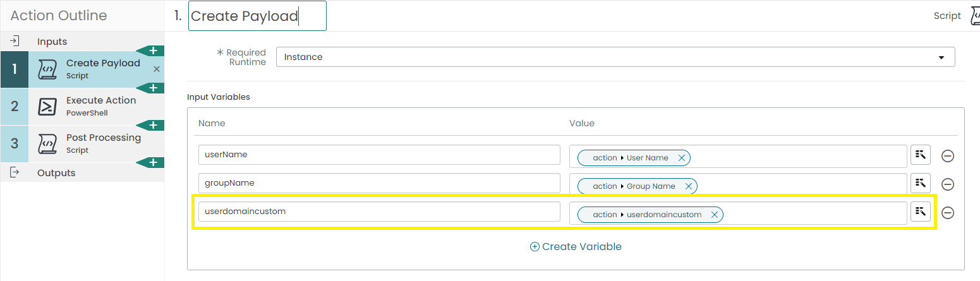Open the Required Runtime dropdown
Viewport: 980px width, 281px height.
point(615,57)
